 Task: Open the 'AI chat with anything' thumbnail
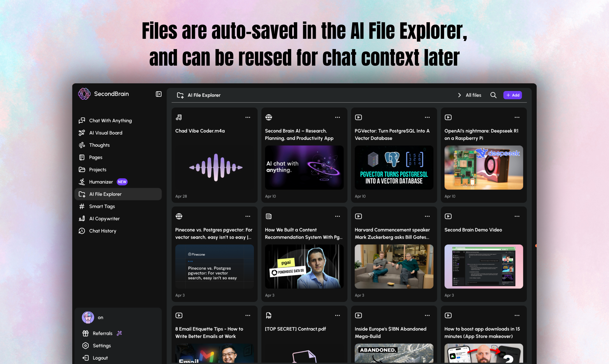[304, 168]
